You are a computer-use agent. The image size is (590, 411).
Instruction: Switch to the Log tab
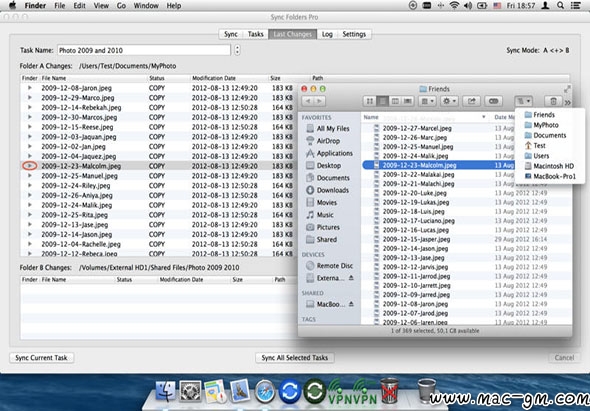coord(327,34)
